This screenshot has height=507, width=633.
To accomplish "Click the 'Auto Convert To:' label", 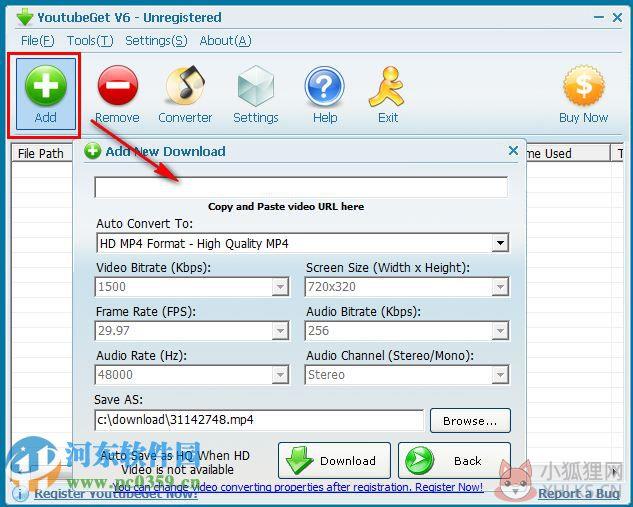I will [145, 224].
